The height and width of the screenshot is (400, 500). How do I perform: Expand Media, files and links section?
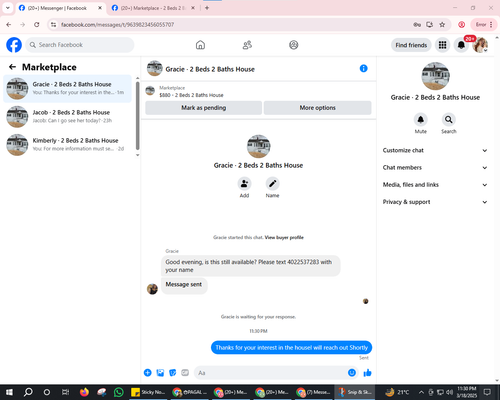435,185
